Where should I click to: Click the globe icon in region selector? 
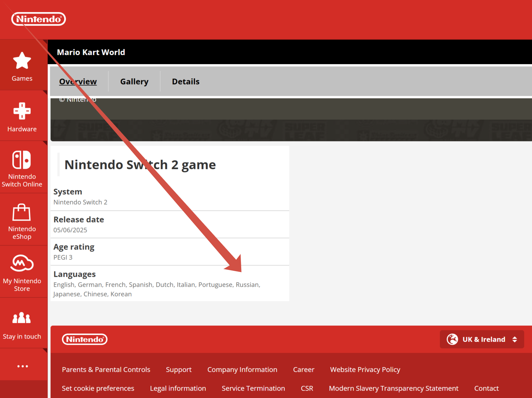[x=452, y=339]
